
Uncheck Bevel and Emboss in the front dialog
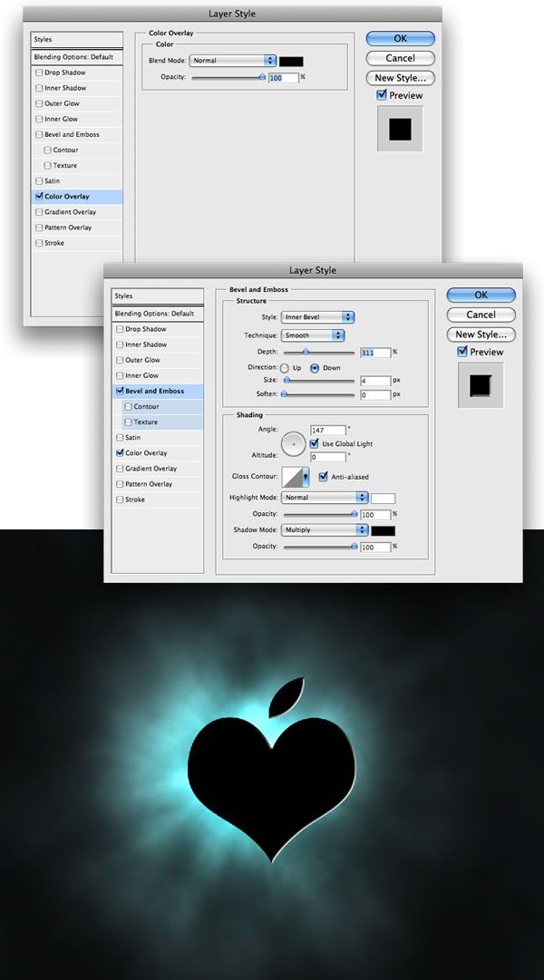[x=120, y=392]
